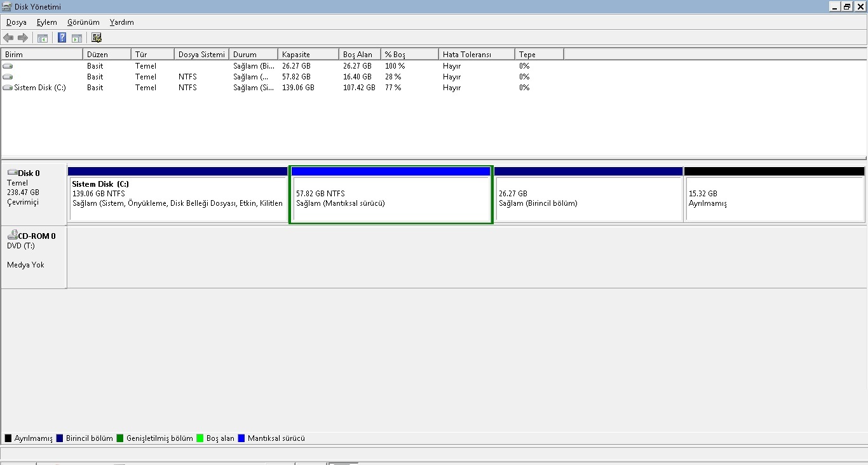This screenshot has height=465, width=868.
Task: Sort volumes by Kapasite column header
Action: (308, 55)
